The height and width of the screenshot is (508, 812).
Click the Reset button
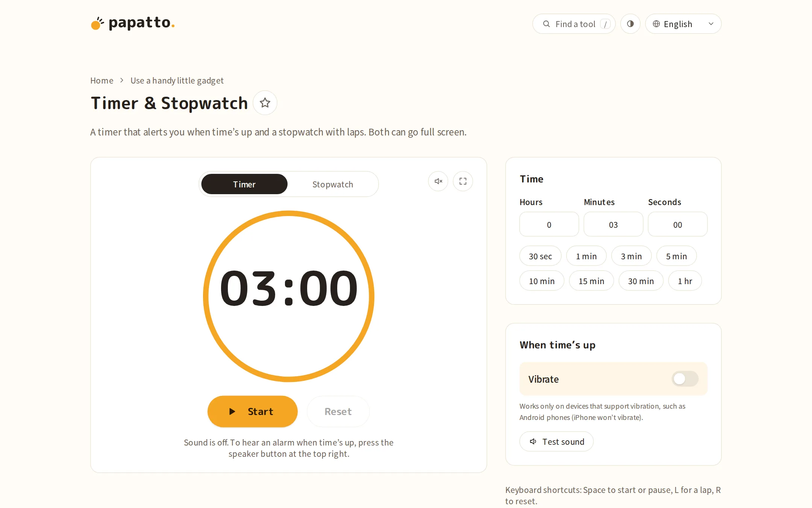pyautogui.click(x=338, y=411)
